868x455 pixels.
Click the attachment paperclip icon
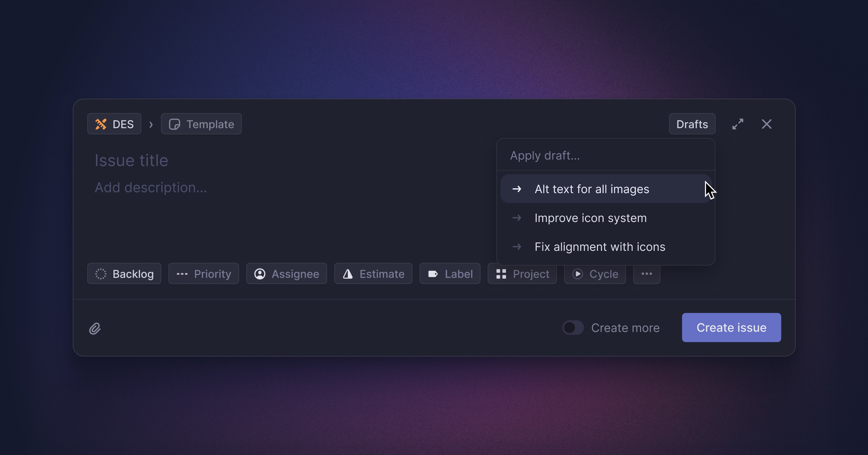click(95, 328)
